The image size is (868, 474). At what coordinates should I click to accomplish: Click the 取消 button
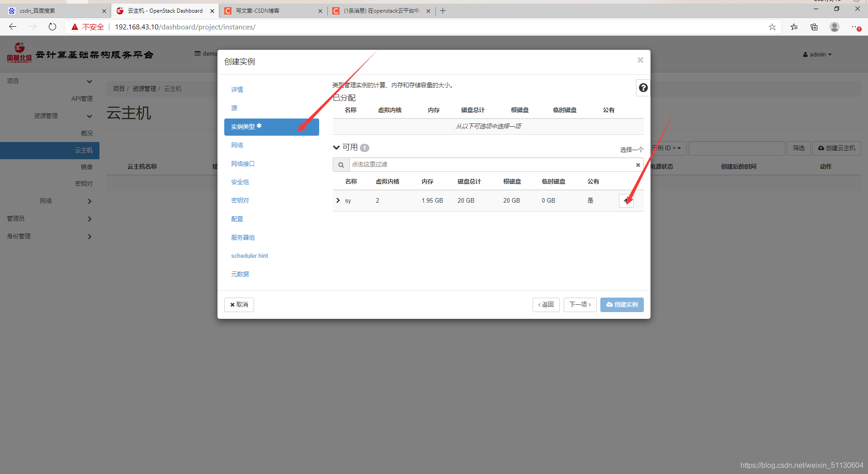coord(239,305)
